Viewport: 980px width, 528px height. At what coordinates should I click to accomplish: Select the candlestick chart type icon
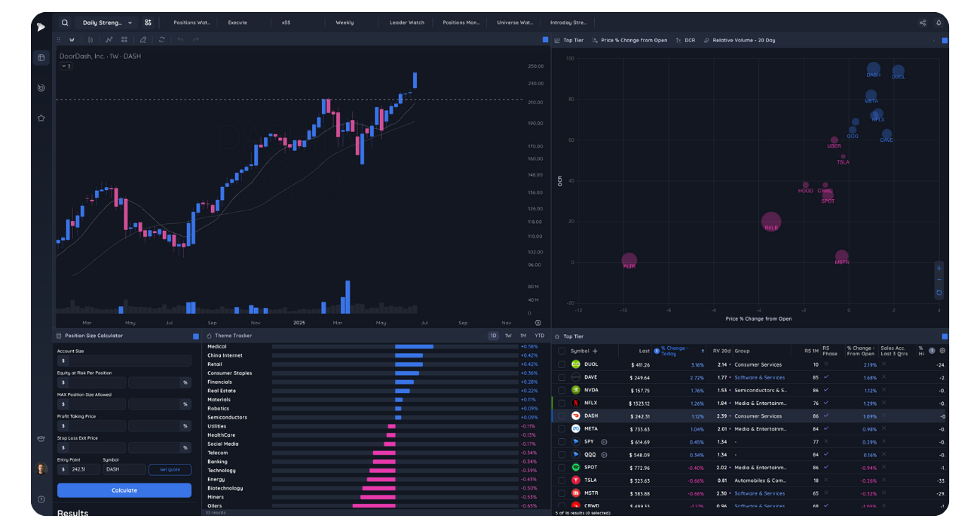coord(91,40)
